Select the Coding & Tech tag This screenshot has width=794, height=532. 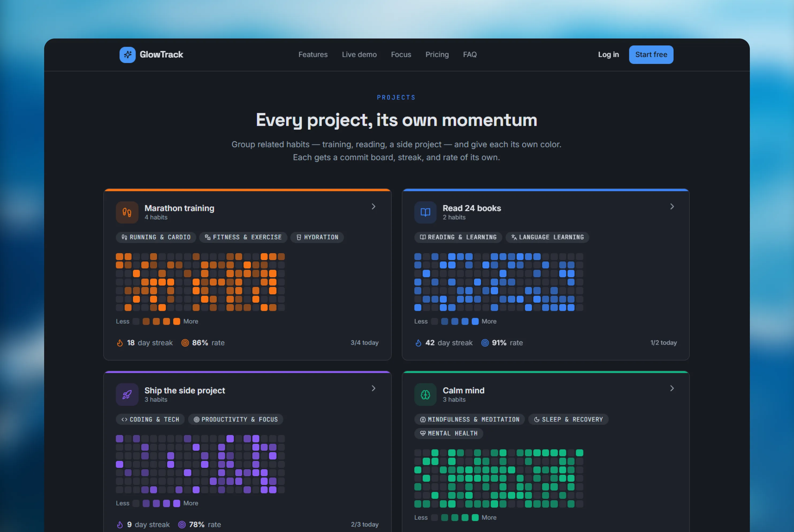tap(150, 420)
